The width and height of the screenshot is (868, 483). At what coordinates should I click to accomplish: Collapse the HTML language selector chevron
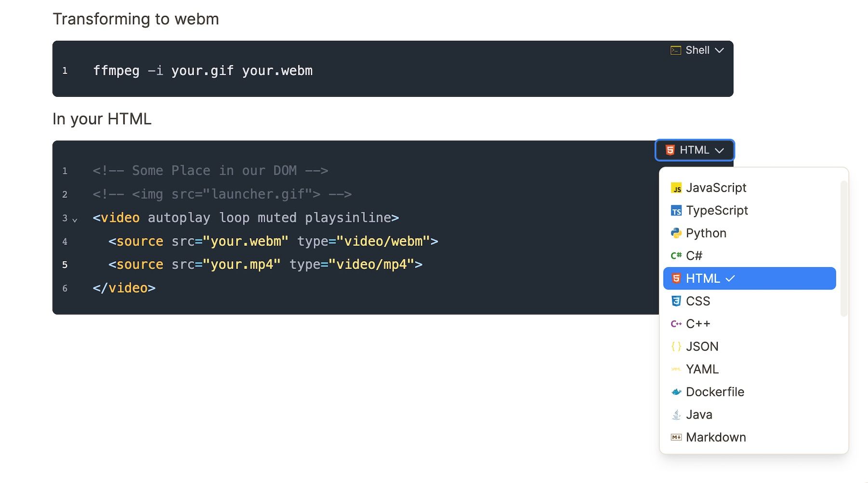pyautogui.click(x=720, y=151)
